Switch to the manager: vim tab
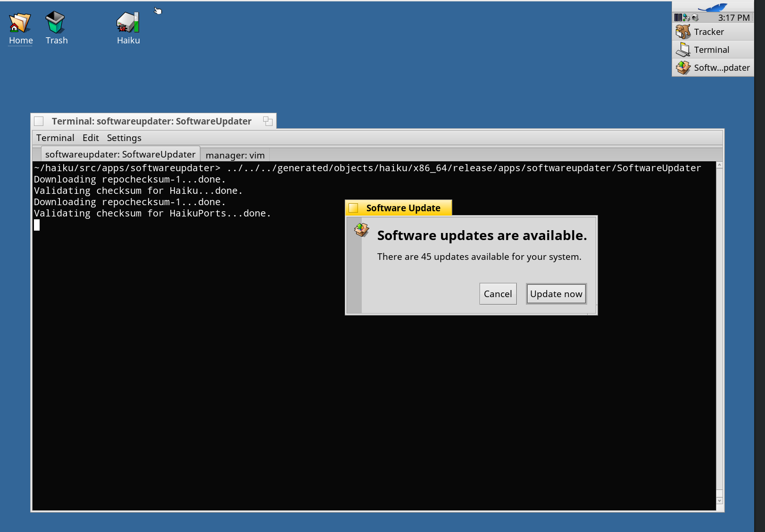This screenshot has height=532, width=765. (x=235, y=155)
